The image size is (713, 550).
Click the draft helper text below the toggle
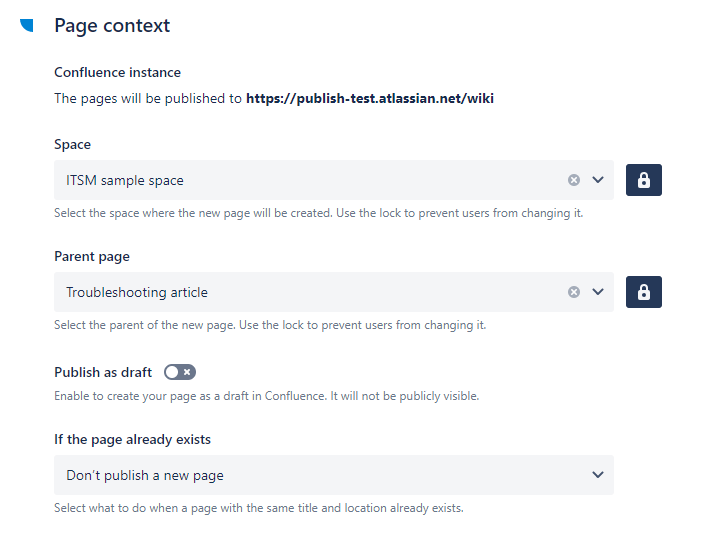[x=266, y=396]
